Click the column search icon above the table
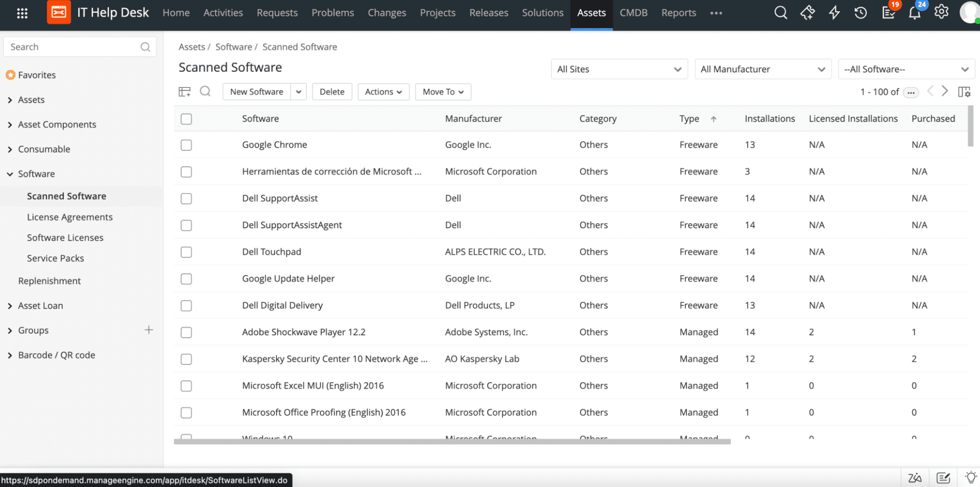 tap(205, 91)
